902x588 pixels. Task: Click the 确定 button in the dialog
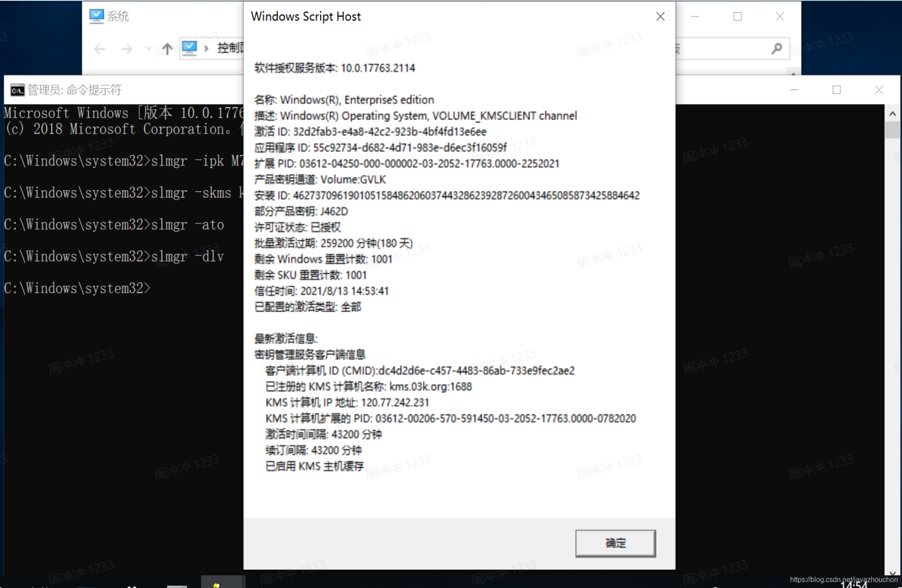point(615,543)
